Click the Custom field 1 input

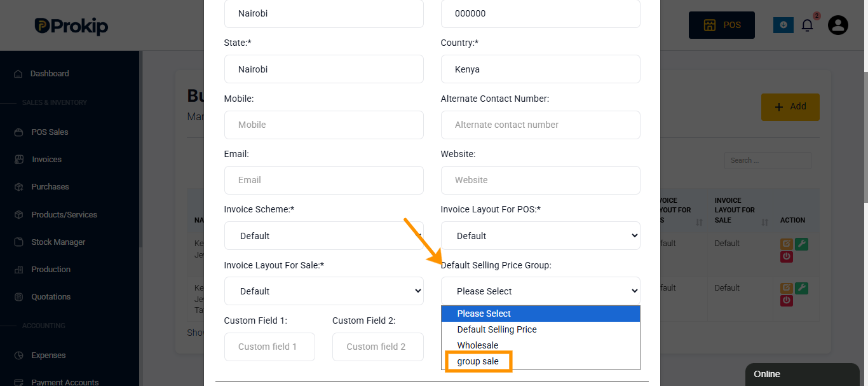[x=269, y=347]
